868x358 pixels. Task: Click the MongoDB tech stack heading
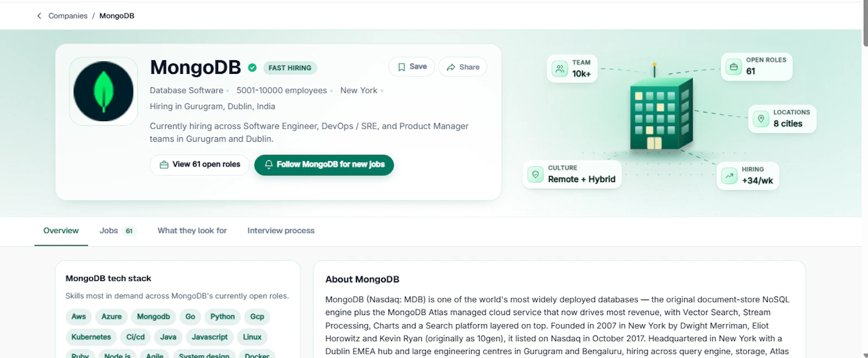pos(108,279)
